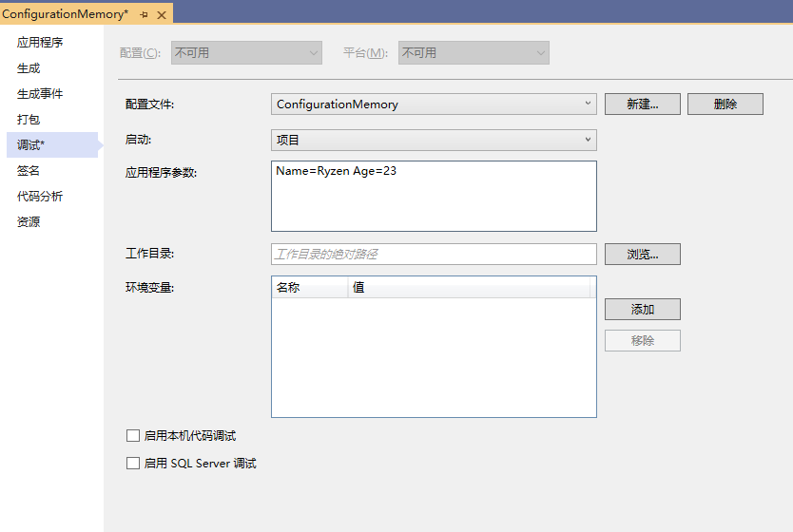Select the 调试* settings page
The image size is (793, 532).
[52, 145]
